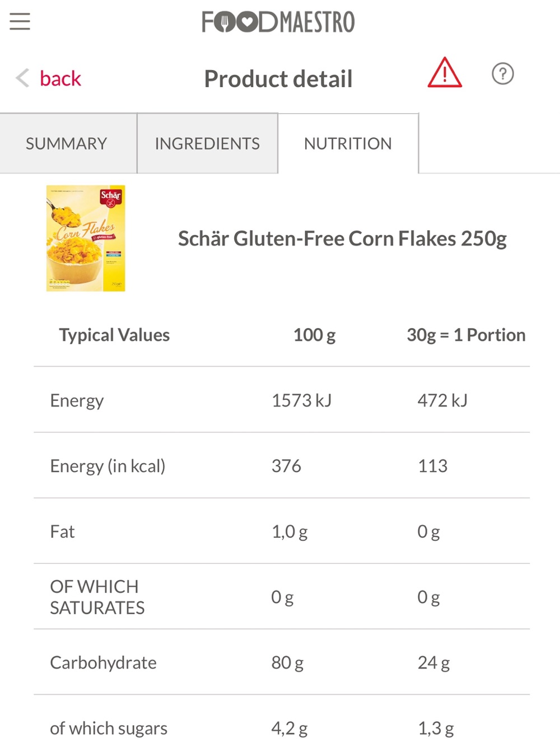This screenshot has height=747, width=560.
Task: Tap the Schär Corn Flakes product image
Action: [86, 238]
